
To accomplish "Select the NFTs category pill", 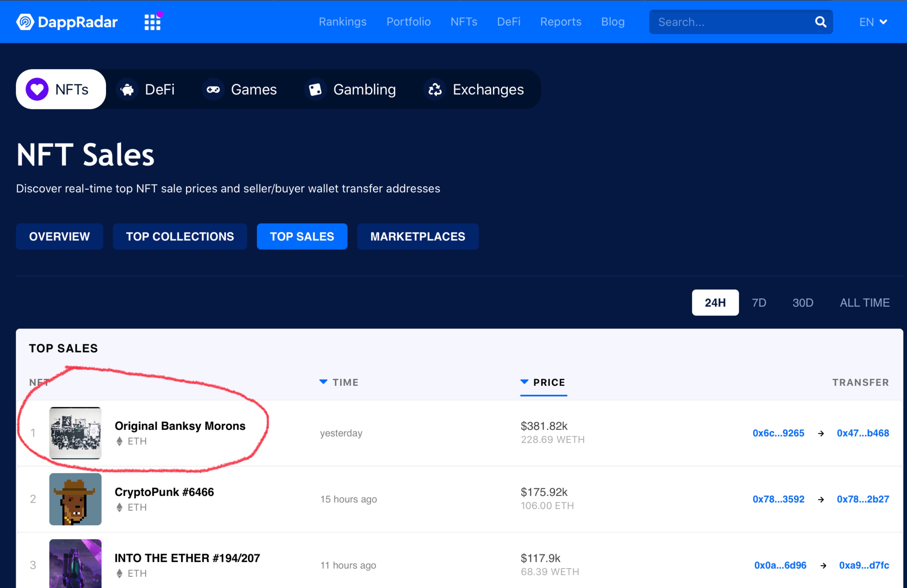I will pos(61,89).
